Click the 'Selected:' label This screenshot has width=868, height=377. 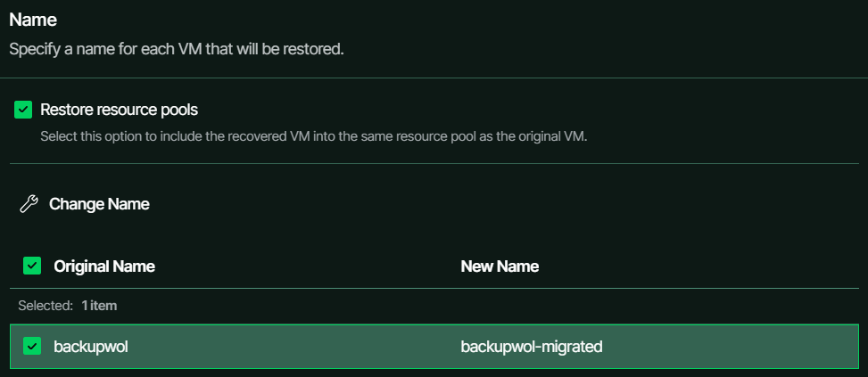tap(45, 305)
